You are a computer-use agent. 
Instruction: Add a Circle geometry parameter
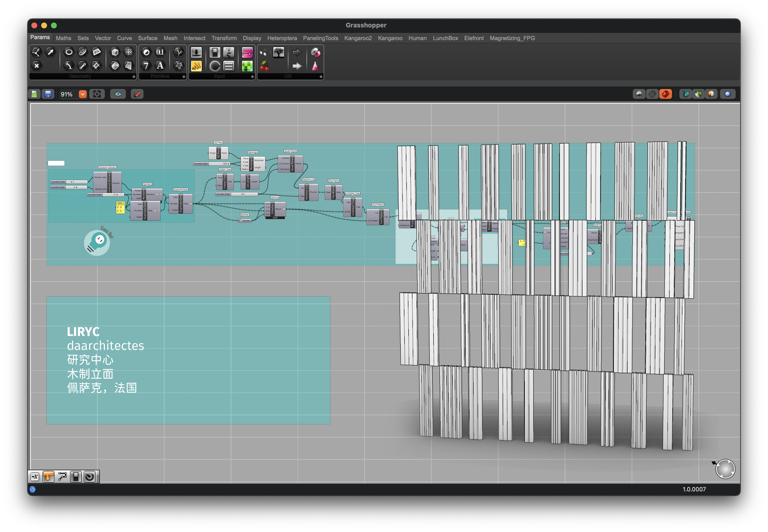coord(69,52)
